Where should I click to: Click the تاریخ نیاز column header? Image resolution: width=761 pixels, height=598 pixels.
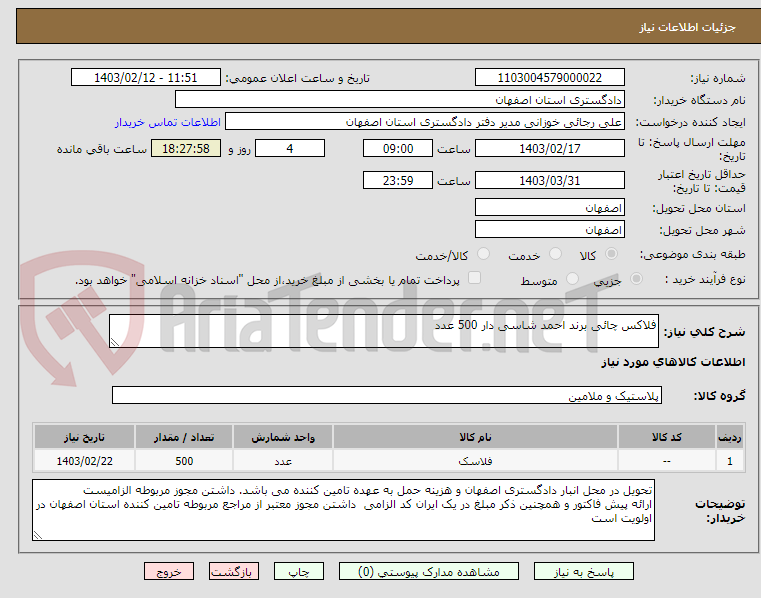84,437
